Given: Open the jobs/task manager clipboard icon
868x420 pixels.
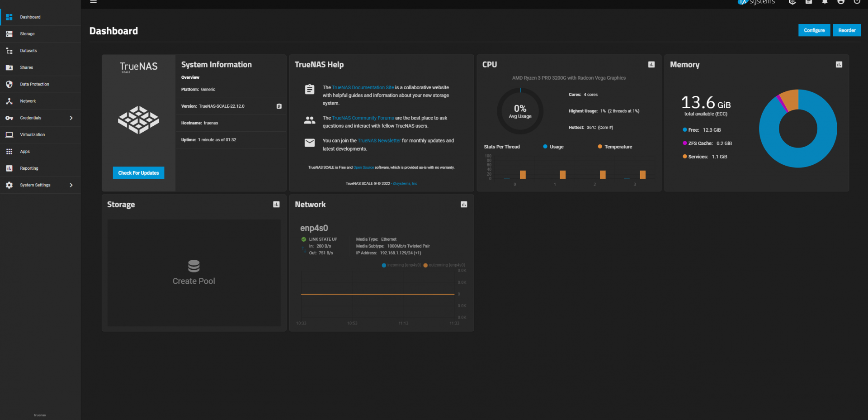Looking at the screenshot, I should coord(809,2).
